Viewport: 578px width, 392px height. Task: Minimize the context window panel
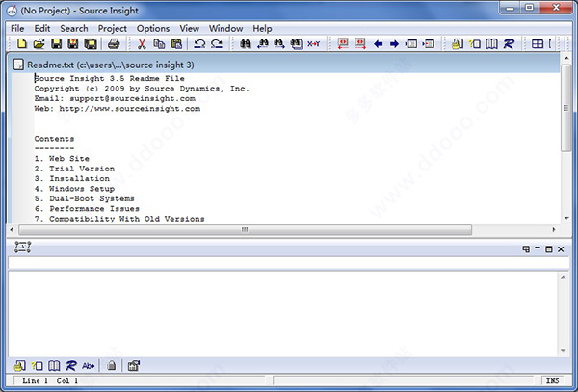coord(538,248)
